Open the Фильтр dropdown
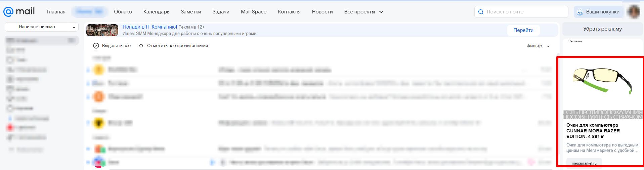644x170 pixels. (538, 46)
